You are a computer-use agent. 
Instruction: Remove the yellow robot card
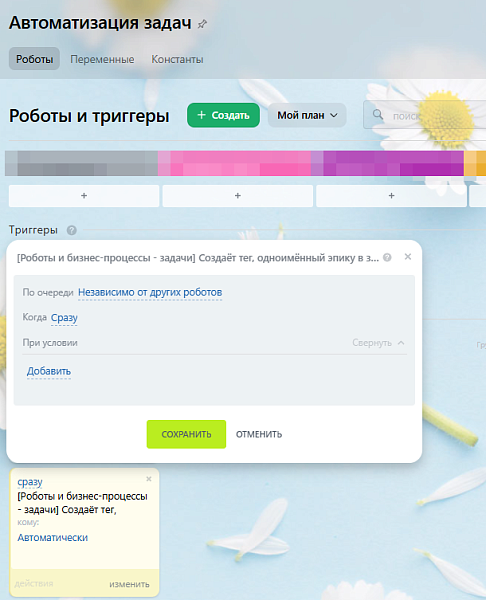[x=149, y=479]
